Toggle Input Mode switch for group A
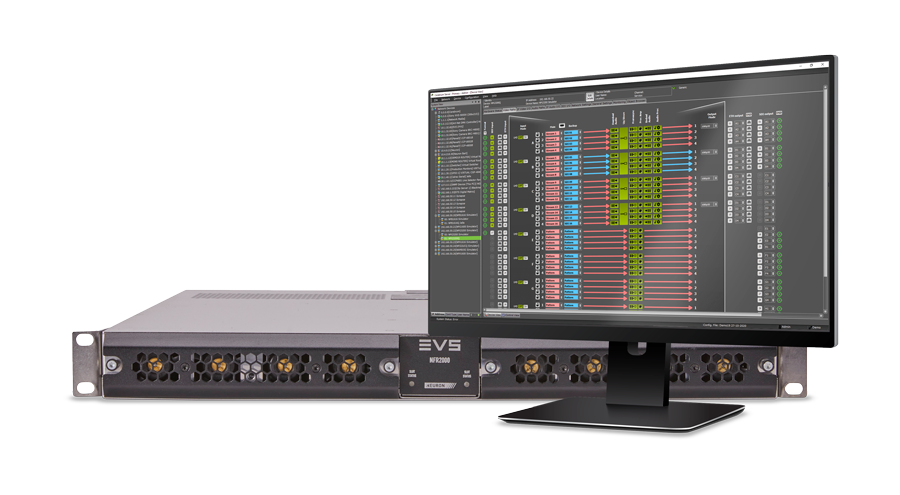The width and height of the screenshot is (900, 495). pyautogui.click(x=522, y=137)
